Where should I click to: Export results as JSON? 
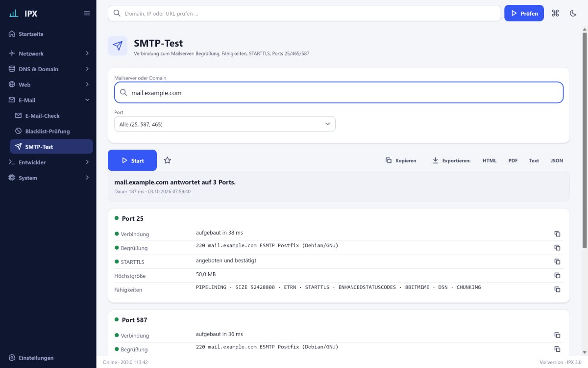(x=557, y=160)
